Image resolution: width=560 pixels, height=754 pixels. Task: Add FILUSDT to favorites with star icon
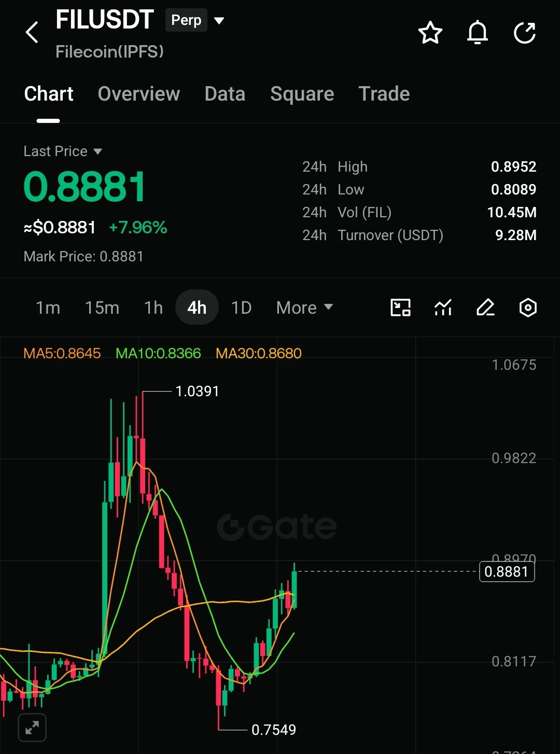[x=430, y=33]
